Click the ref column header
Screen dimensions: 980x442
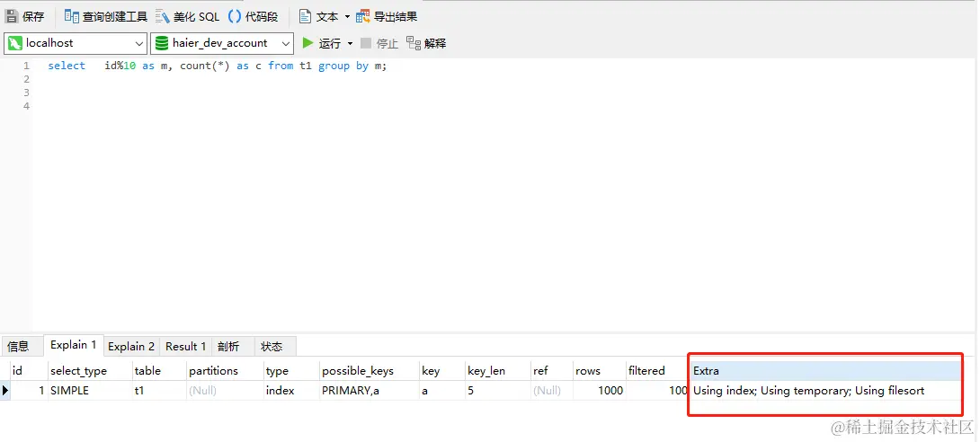[551, 371]
